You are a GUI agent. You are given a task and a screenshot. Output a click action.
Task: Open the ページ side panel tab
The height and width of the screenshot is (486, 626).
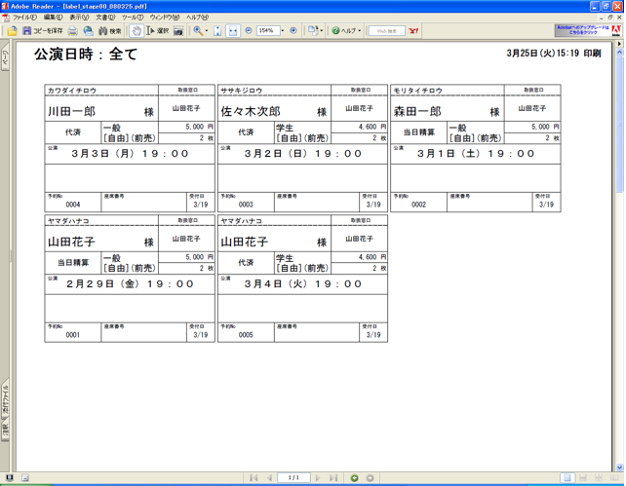[5, 60]
